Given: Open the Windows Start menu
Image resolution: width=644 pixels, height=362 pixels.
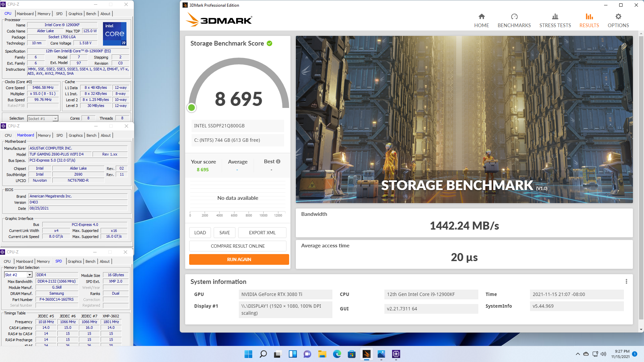Looking at the screenshot, I should pyautogui.click(x=248, y=354).
